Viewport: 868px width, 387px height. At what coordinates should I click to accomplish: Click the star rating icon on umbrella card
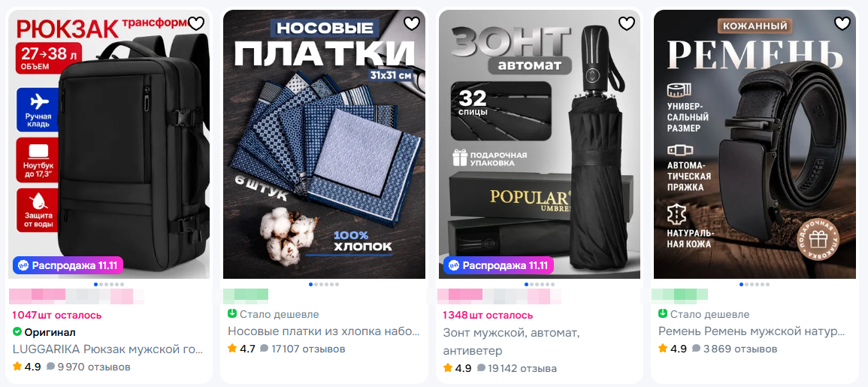point(448,368)
